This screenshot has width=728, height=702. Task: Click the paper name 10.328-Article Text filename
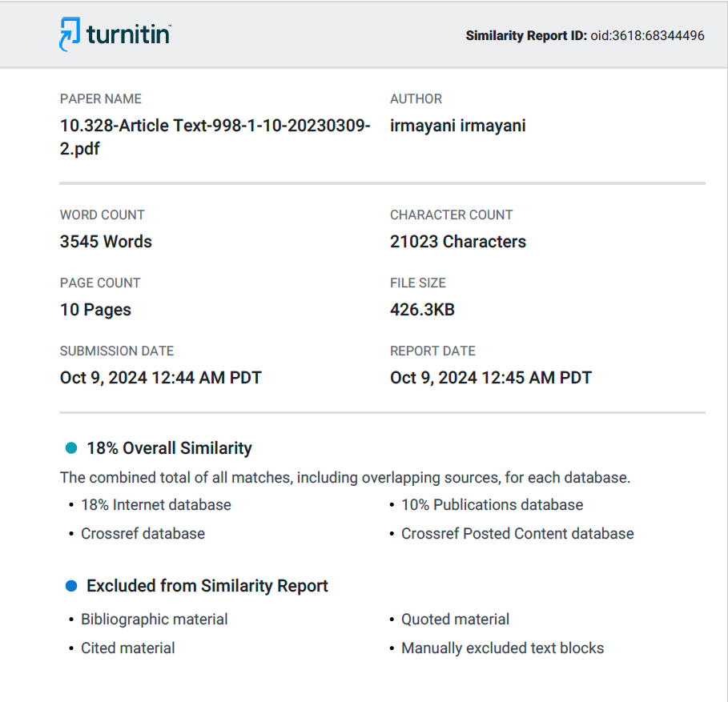215,137
